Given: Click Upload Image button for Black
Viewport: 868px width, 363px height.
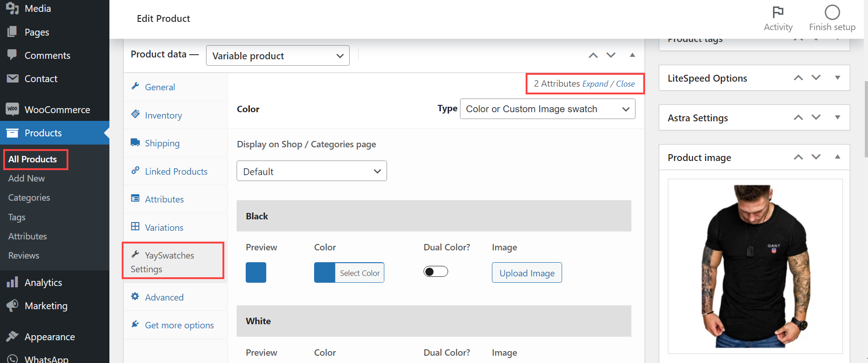Looking at the screenshot, I should [527, 273].
